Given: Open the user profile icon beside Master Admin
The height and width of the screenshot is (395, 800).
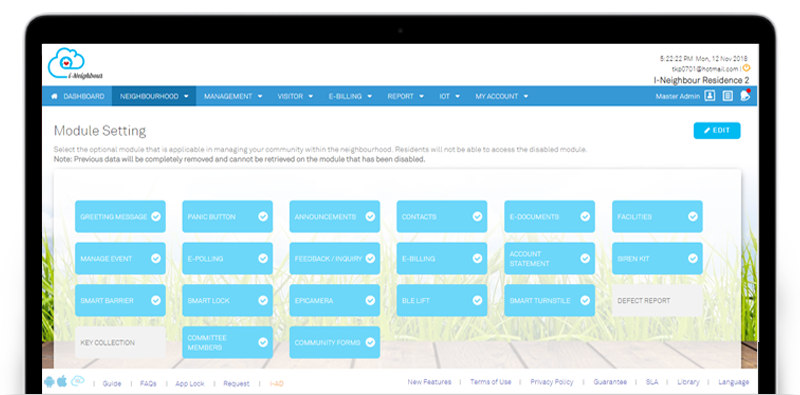Looking at the screenshot, I should tap(710, 96).
